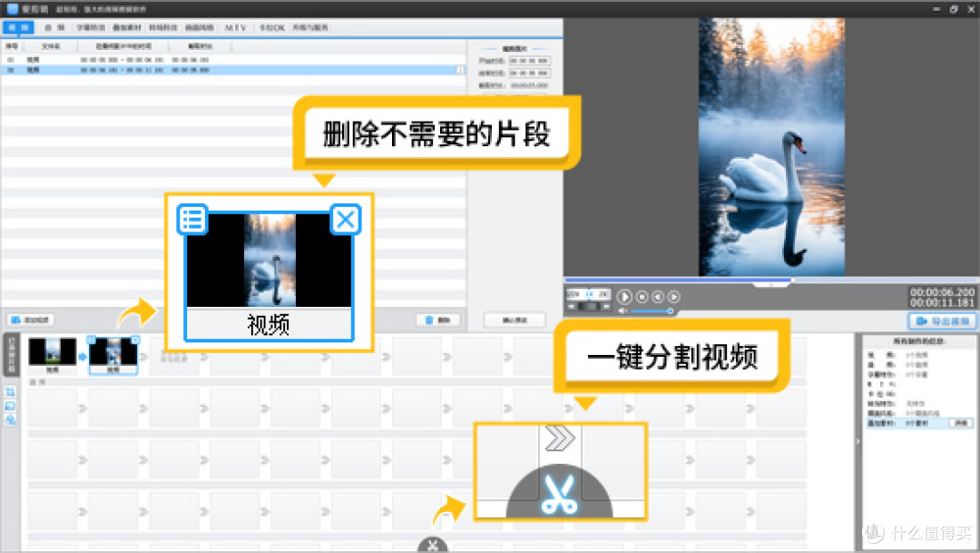Screen dimensions: 980x553
Task: Click the 删除 trash button
Action: coord(438,320)
